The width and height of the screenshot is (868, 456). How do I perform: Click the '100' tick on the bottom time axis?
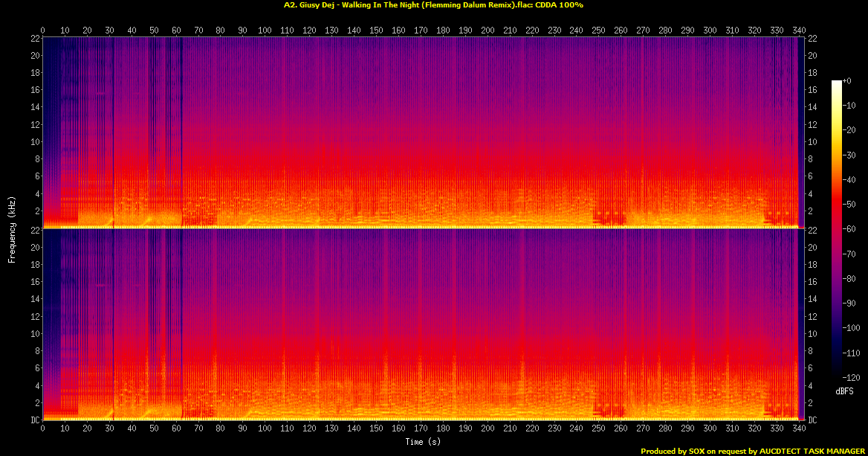coord(265,428)
